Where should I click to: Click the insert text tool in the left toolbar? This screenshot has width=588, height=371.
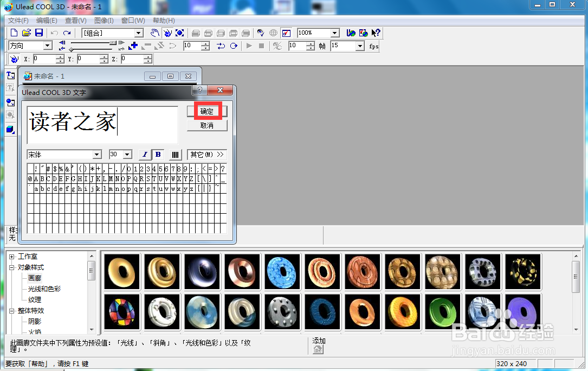[10, 75]
